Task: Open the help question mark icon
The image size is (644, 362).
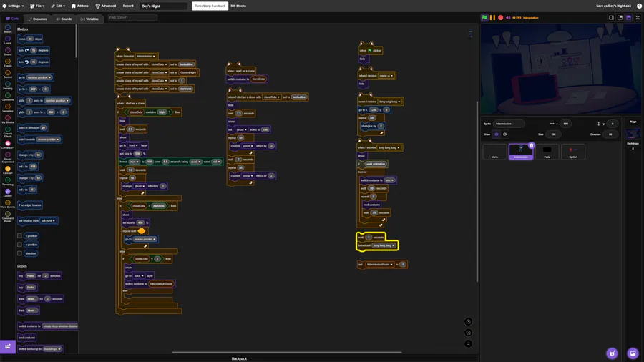Action: [640, 6]
